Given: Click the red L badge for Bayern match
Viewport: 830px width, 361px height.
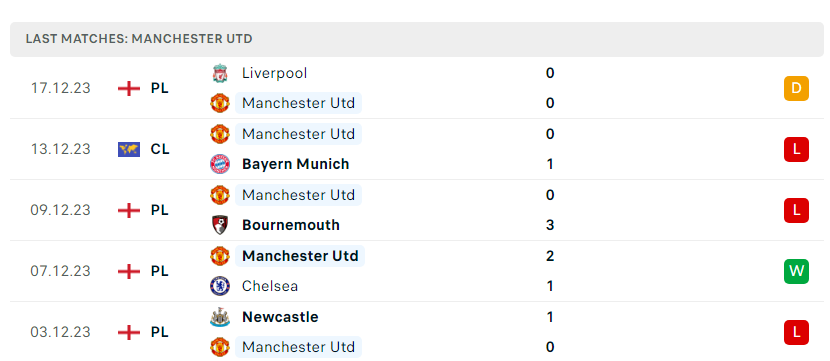Looking at the screenshot, I should 796,149.
